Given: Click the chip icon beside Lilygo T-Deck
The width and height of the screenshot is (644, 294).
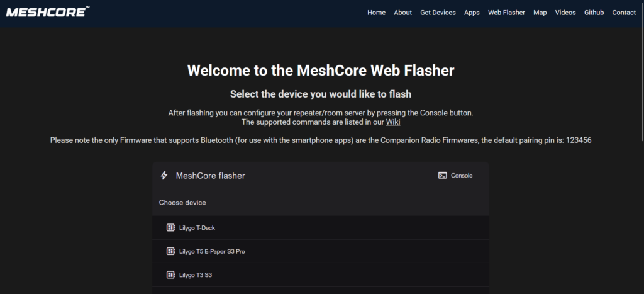Looking at the screenshot, I should click(x=170, y=227).
